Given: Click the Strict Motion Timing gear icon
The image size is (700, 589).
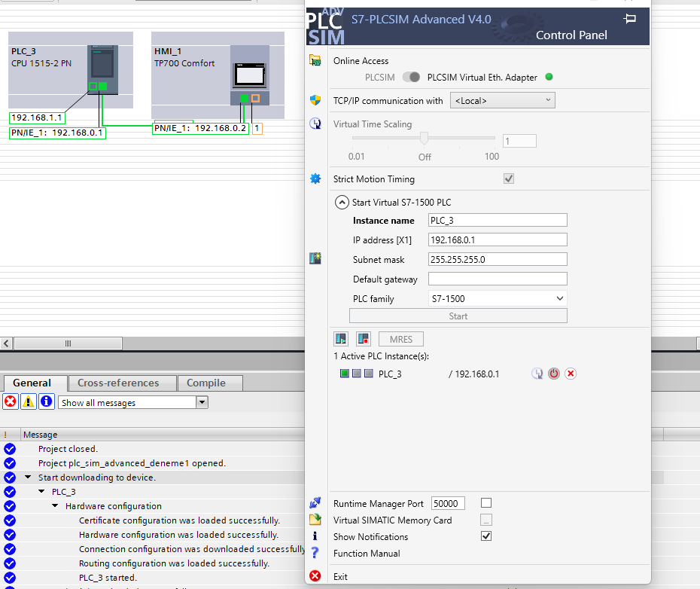Looking at the screenshot, I should pyautogui.click(x=315, y=179).
